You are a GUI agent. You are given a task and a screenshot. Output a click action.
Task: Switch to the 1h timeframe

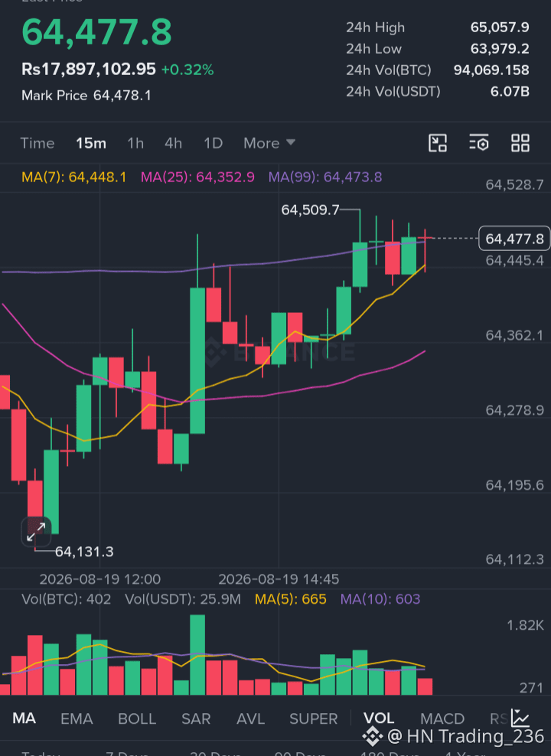135,143
